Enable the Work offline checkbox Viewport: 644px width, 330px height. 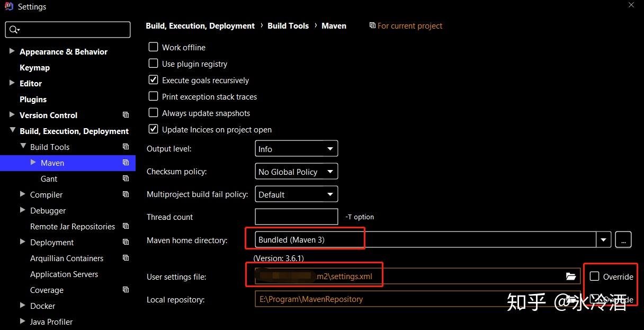154,47
